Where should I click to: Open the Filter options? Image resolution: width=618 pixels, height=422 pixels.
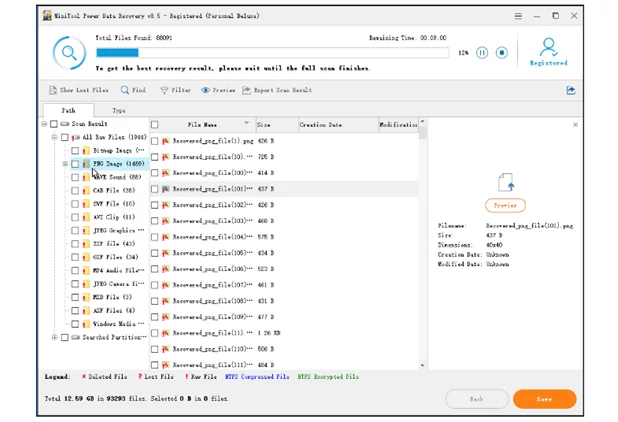click(x=165, y=90)
